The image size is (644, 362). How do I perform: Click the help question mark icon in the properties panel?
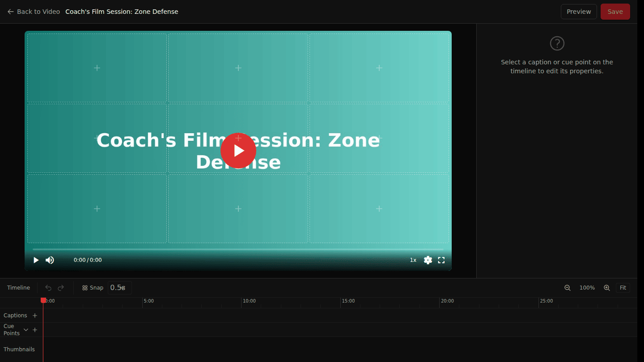point(557,43)
